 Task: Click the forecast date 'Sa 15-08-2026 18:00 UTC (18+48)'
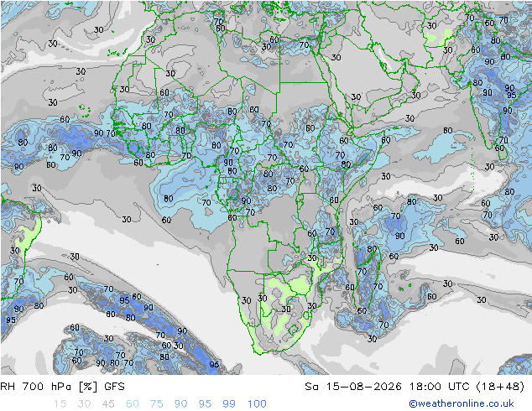(x=415, y=386)
